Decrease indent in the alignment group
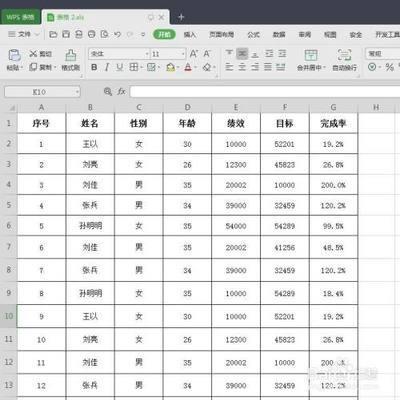 [x=269, y=53]
